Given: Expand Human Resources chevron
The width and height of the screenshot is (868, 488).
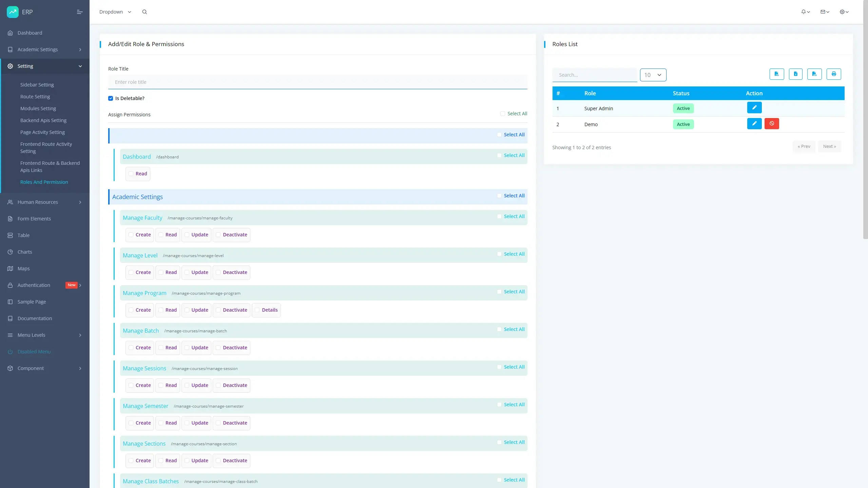Looking at the screenshot, I should pos(80,202).
